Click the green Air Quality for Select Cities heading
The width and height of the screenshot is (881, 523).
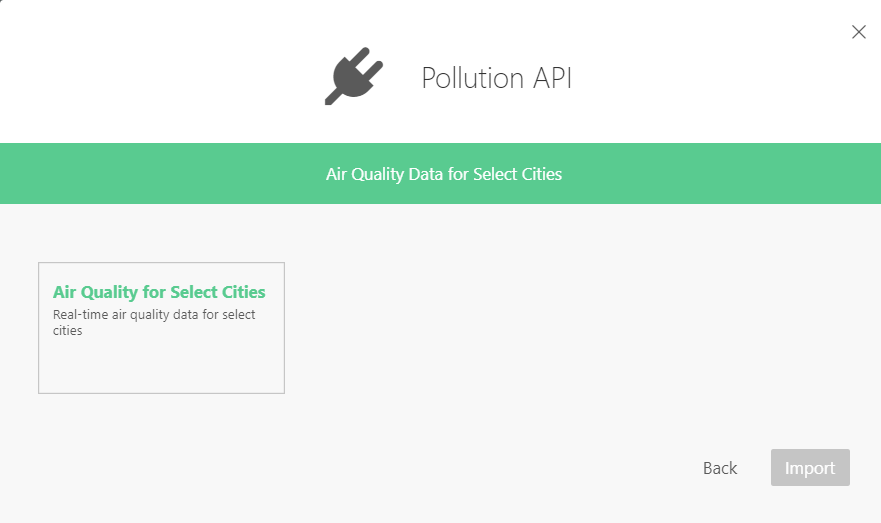159,292
